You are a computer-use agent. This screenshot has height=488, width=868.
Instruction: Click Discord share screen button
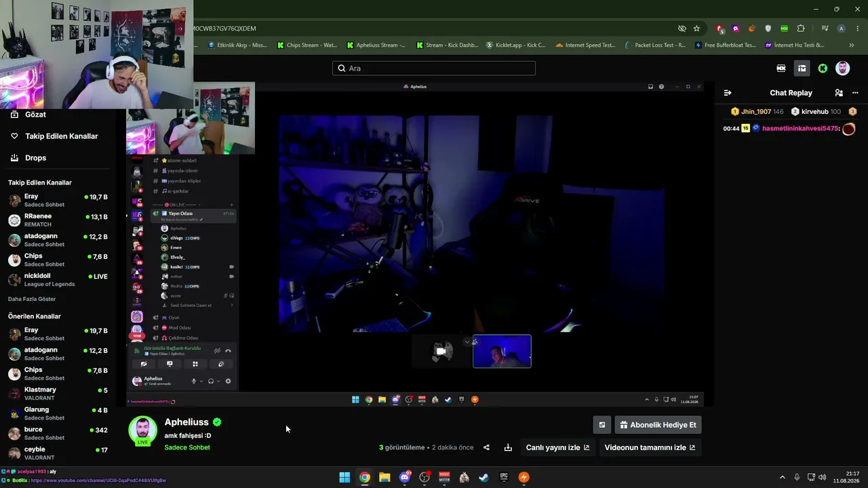(170, 364)
